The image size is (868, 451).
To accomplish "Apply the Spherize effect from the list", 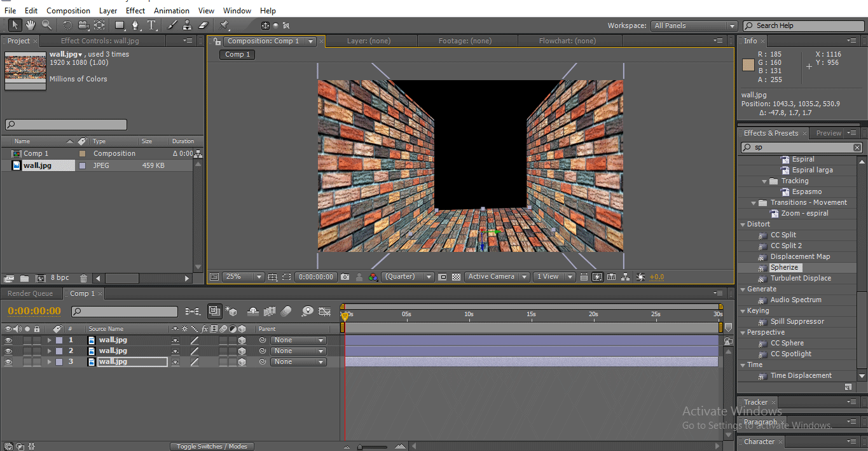I will tap(784, 268).
